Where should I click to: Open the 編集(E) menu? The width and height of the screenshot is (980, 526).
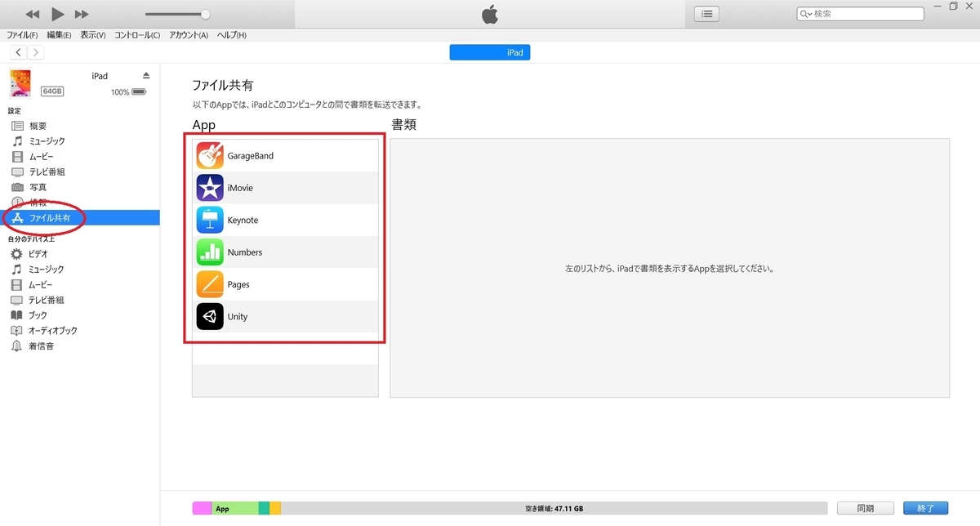click(59, 35)
